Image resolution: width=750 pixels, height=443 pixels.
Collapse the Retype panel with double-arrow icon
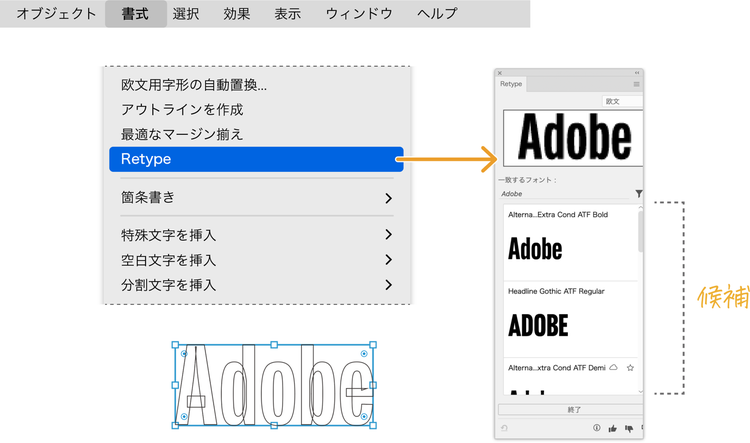coord(637,73)
